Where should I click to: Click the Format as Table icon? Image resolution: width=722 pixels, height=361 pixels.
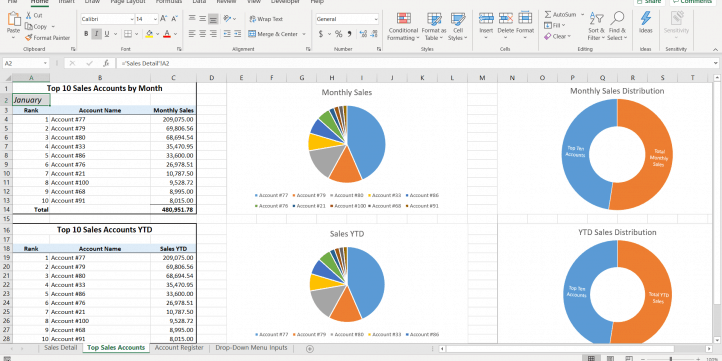click(434, 19)
